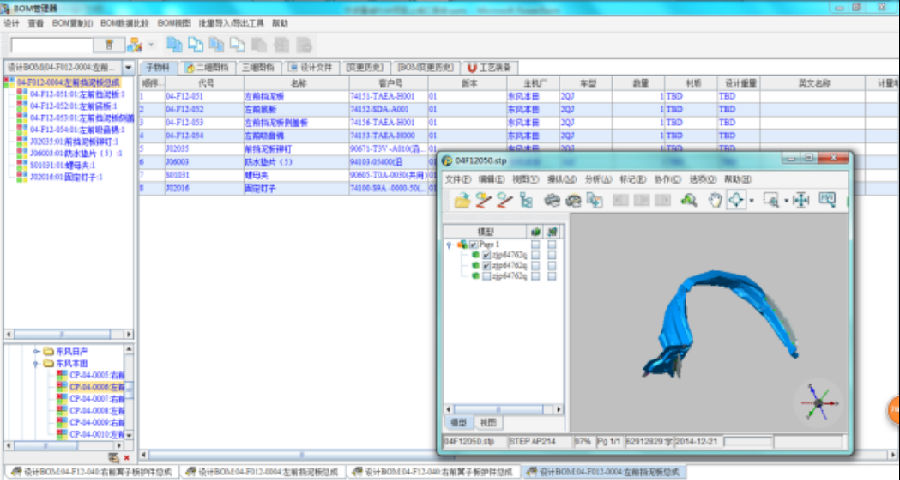
Task: Toggle the Page 1 checkbox in model tree
Action: (474, 245)
